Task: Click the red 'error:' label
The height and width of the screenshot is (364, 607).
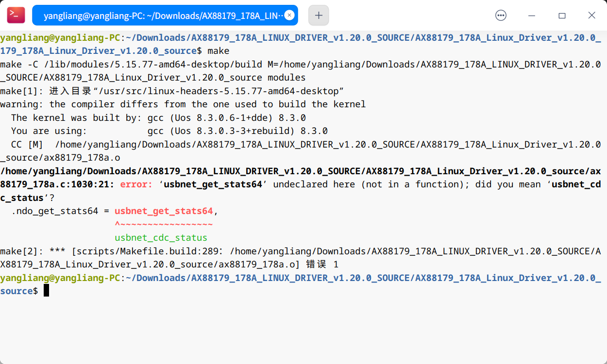Action: point(136,184)
